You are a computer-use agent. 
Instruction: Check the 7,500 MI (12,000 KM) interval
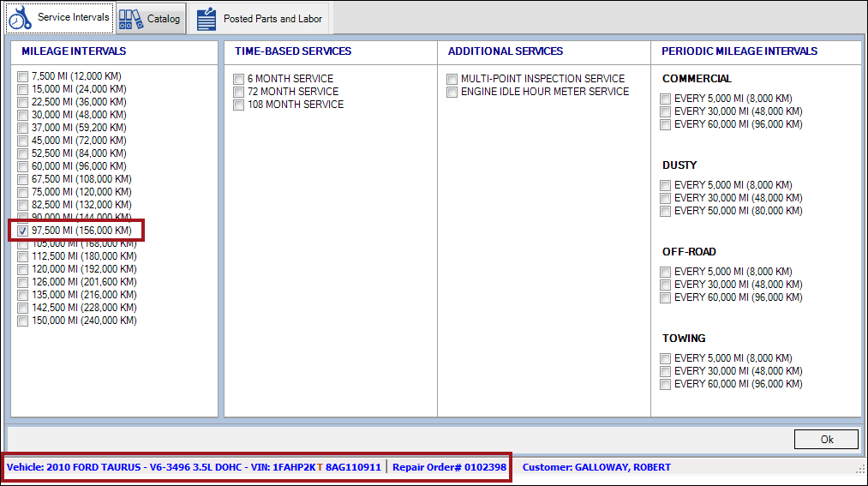[x=22, y=76]
